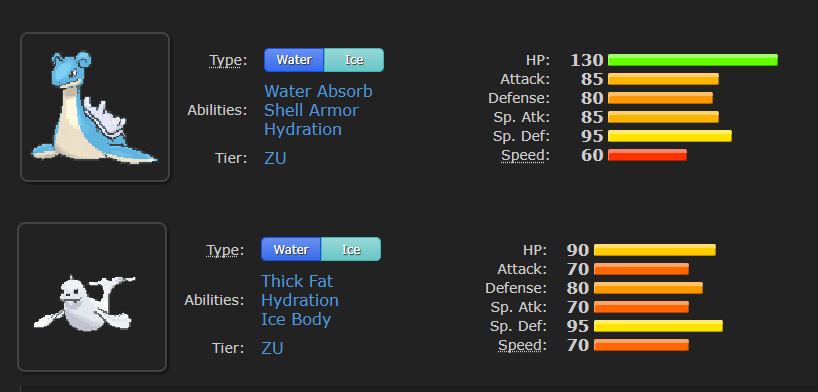The height and width of the screenshot is (392, 818).
Task: Open Dewgong's Hydration ability link
Action: (x=300, y=300)
